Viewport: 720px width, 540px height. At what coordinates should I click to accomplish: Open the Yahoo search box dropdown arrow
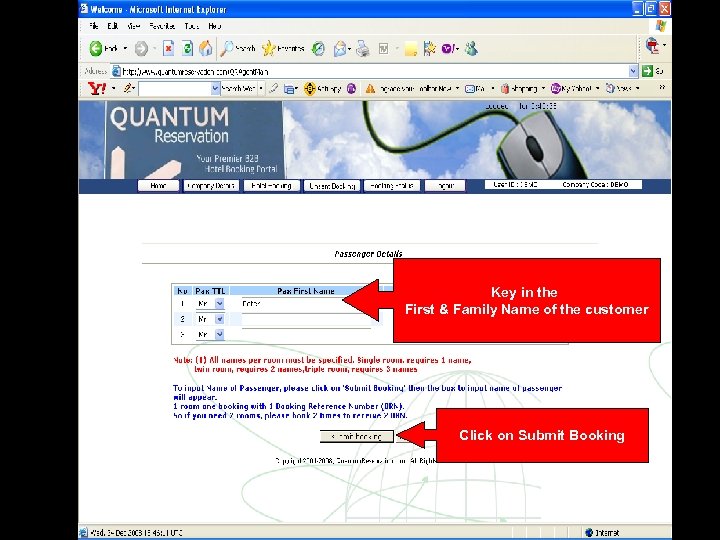click(215, 89)
